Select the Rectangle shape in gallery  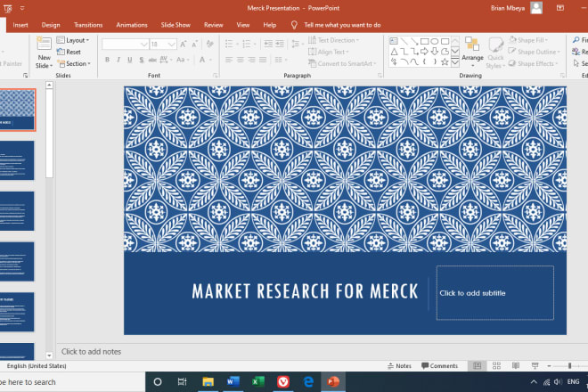(x=424, y=41)
